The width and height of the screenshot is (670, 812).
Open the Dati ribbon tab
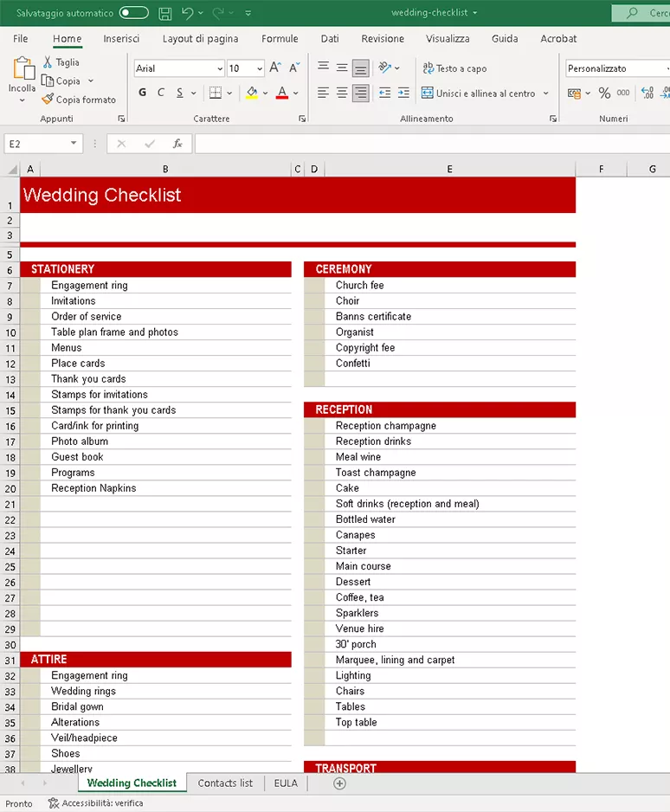coord(330,39)
